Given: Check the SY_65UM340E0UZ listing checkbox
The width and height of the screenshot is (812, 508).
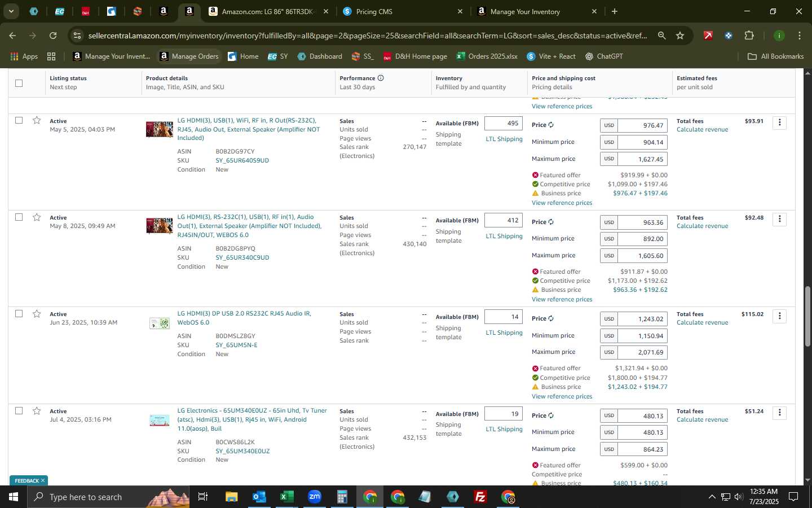Looking at the screenshot, I should (19, 410).
